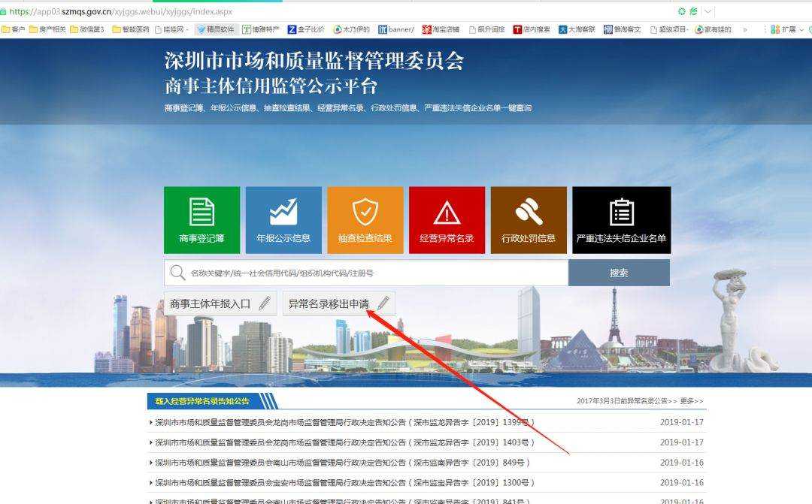Open the 扩展 extensions menu
Screen dimensions: 812x504
787,29
